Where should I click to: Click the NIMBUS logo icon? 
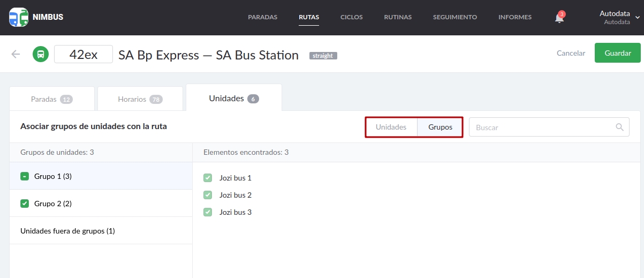click(x=19, y=17)
